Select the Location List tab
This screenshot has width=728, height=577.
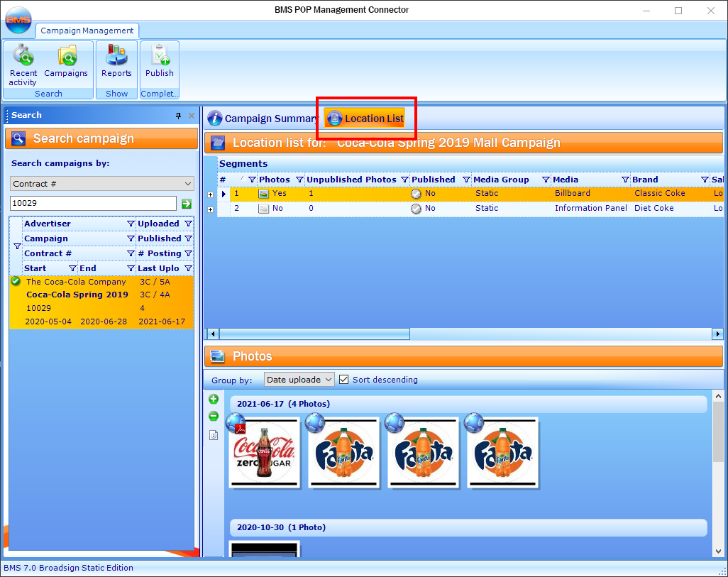click(x=365, y=119)
